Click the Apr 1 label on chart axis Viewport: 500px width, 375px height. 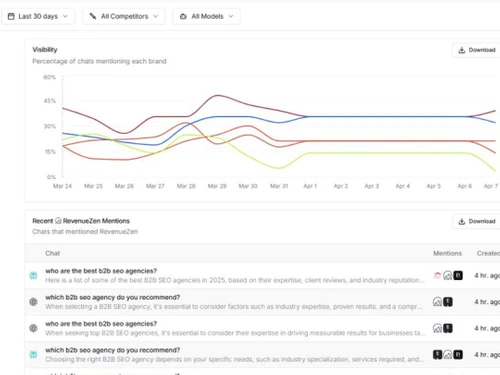[x=310, y=186]
